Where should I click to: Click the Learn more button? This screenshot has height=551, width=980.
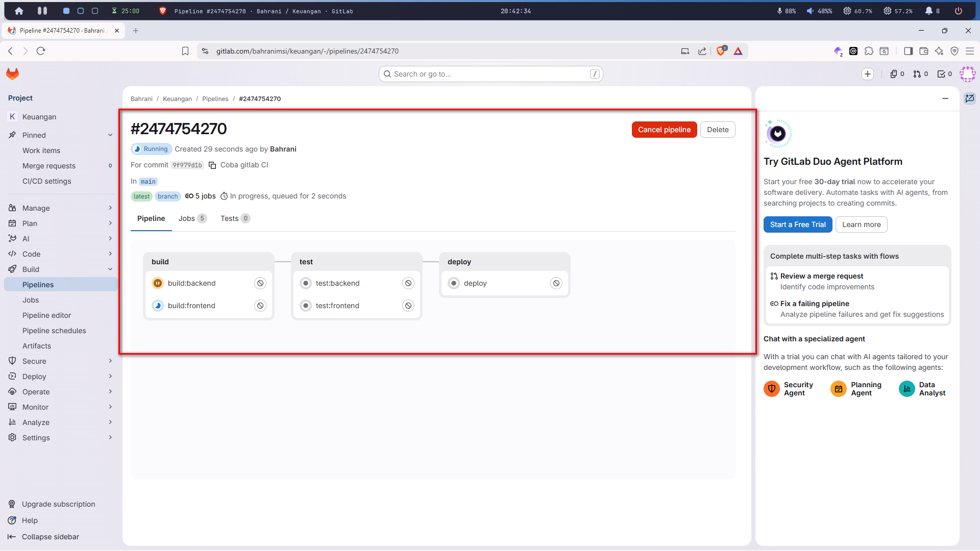coord(861,224)
